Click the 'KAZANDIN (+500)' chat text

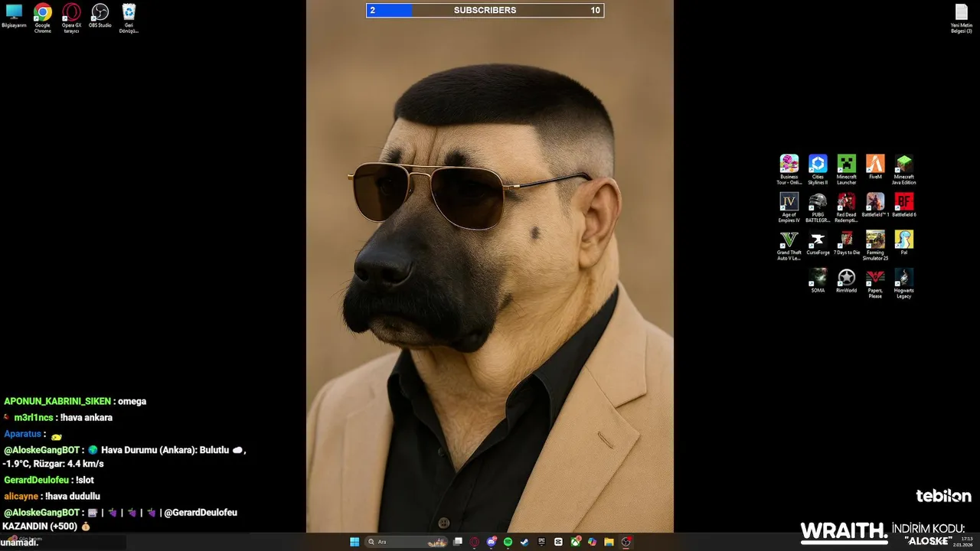point(40,527)
